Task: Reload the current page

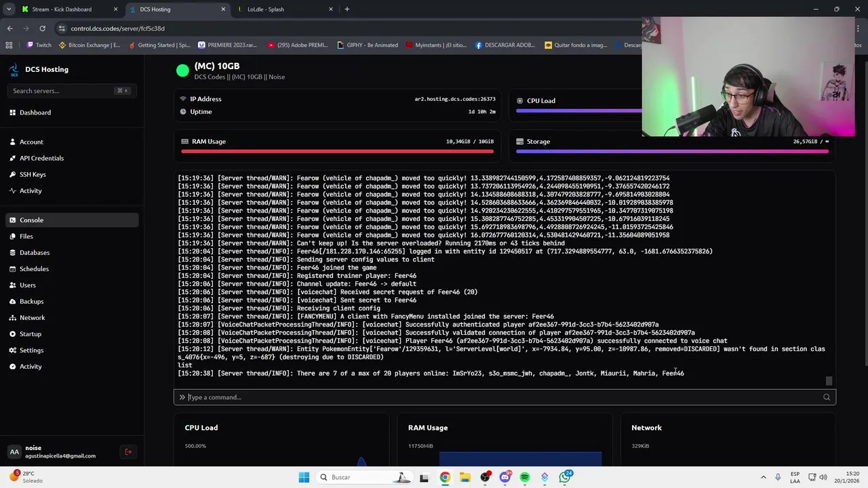Action: click(x=42, y=28)
